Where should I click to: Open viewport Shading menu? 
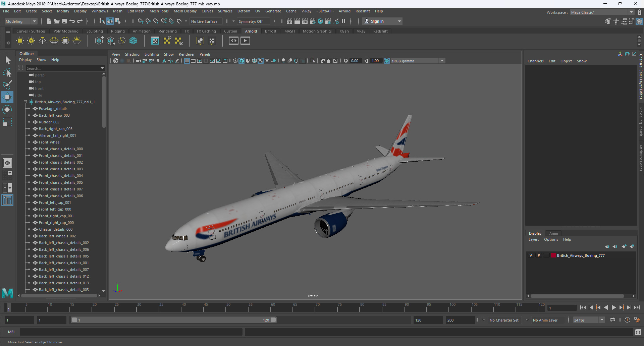(132, 54)
